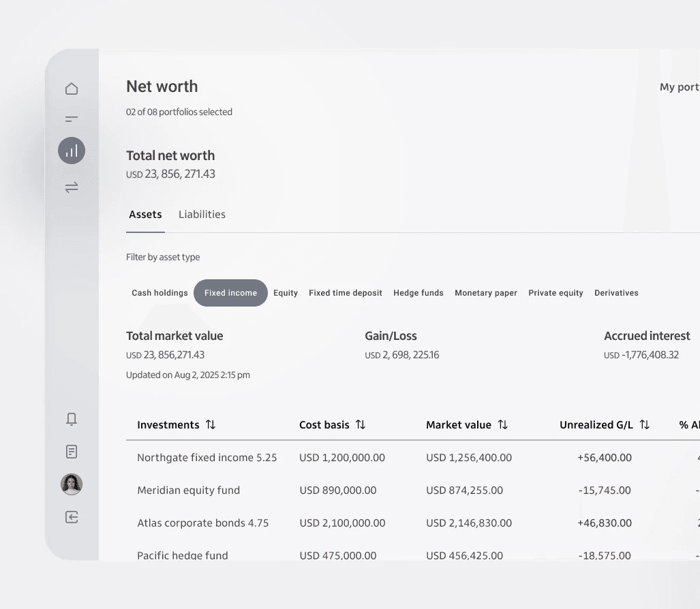Filter by Monetary paper
The width and height of the screenshot is (700, 609).
[486, 293]
